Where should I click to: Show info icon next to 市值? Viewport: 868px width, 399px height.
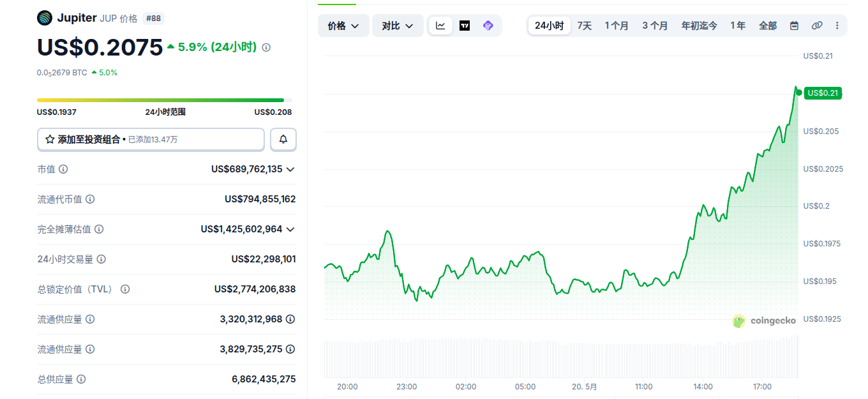tap(63, 169)
